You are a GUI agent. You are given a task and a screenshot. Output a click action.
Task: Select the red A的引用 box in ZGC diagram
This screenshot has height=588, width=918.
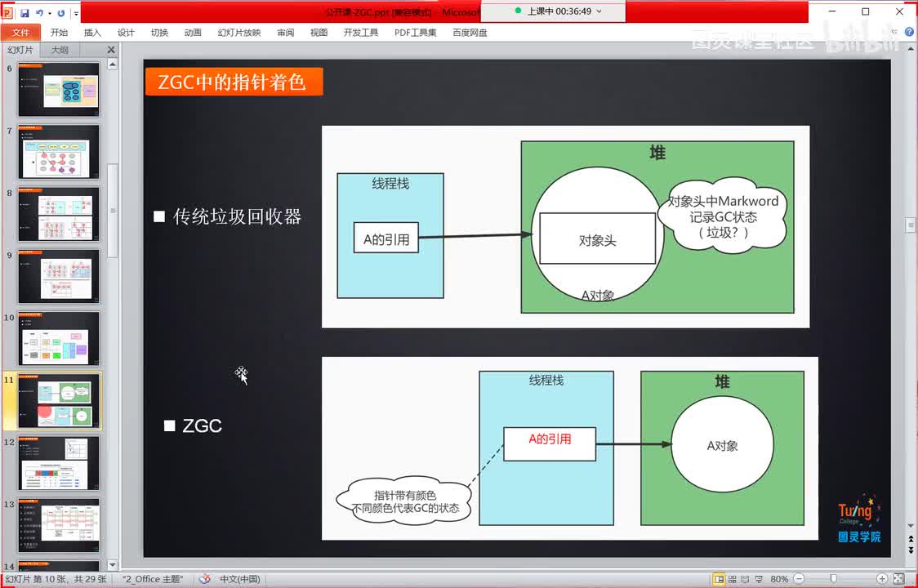coord(550,444)
